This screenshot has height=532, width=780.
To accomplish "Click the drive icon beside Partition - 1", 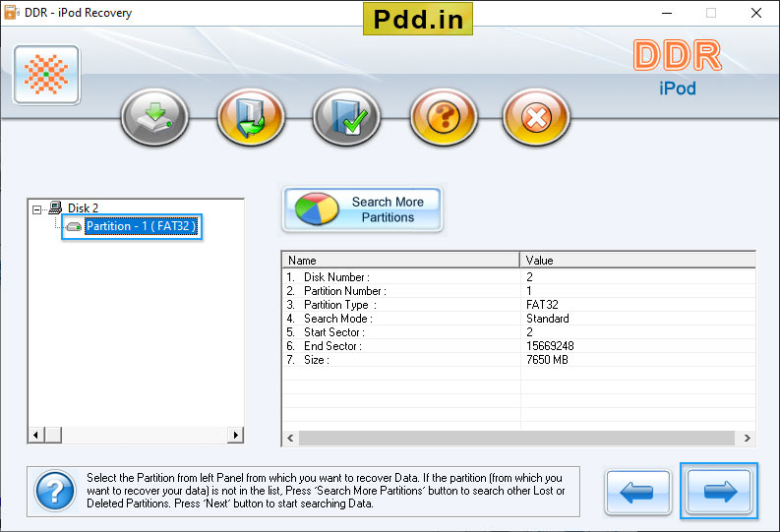I will pyautogui.click(x=74, y=227).
